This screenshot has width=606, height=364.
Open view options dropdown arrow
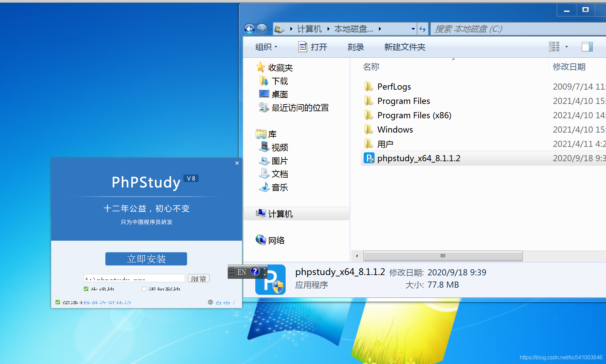pos(566,47)
